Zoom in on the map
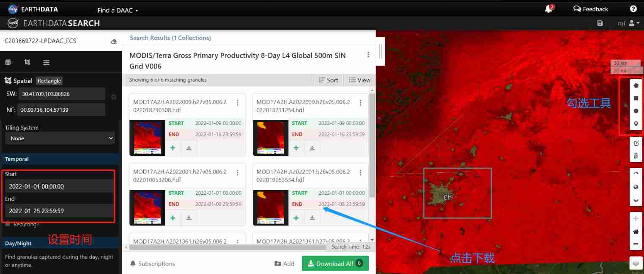 [x=636, y=219]
